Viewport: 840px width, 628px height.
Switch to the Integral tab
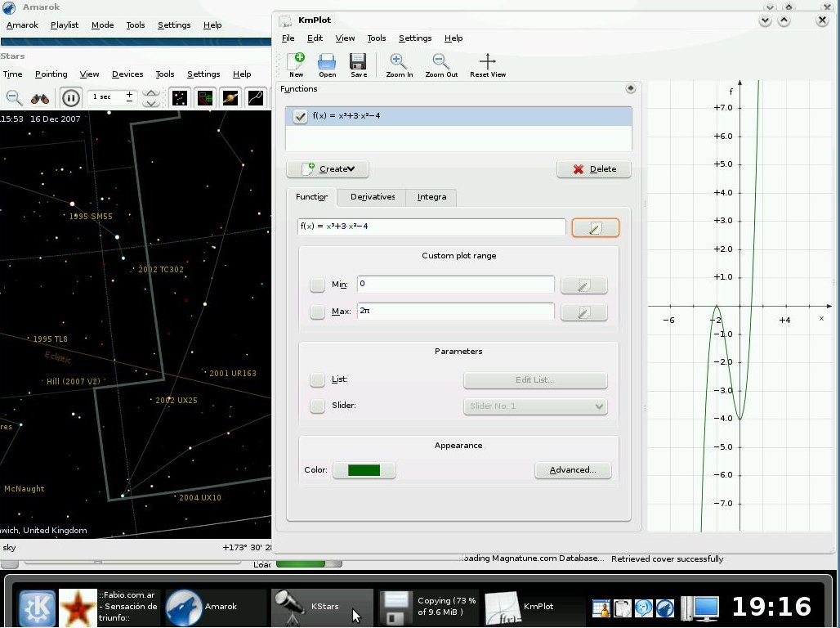click(431, 197)
